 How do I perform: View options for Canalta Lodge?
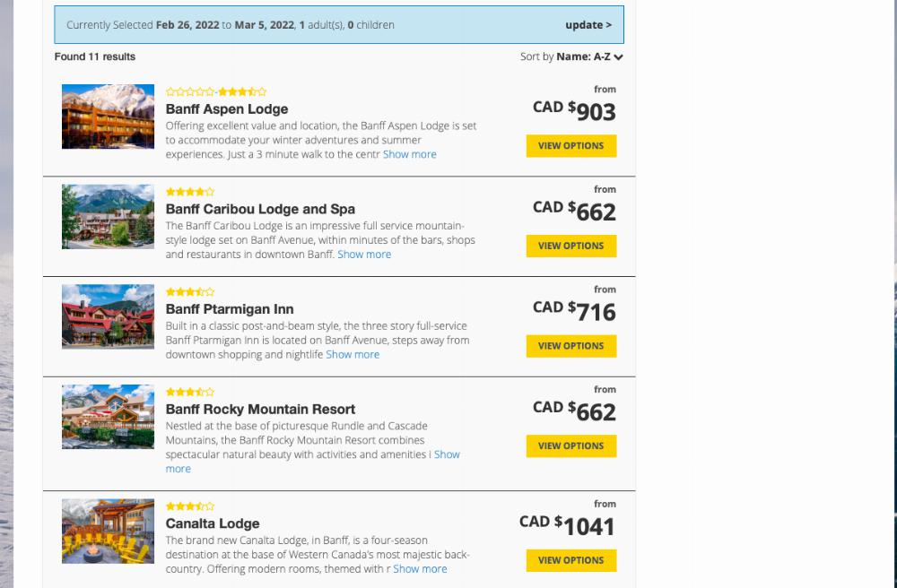click(571, 560)
